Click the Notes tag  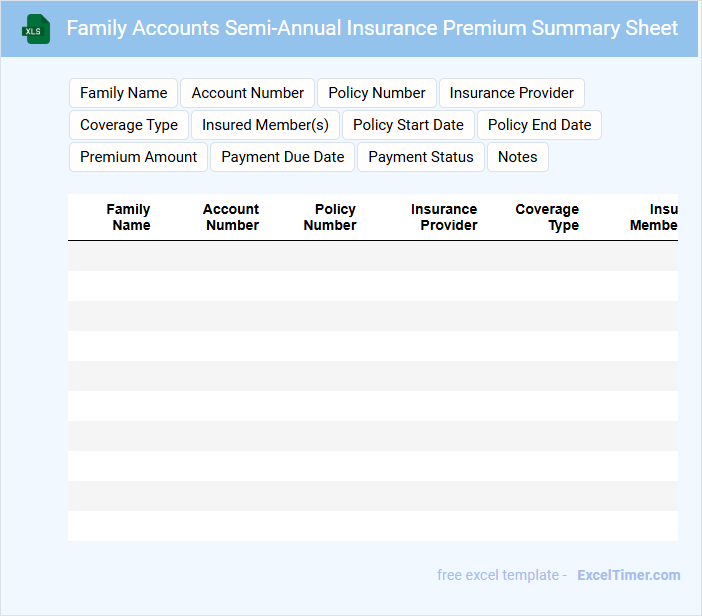pyautogui.click(x=518, y=157)
